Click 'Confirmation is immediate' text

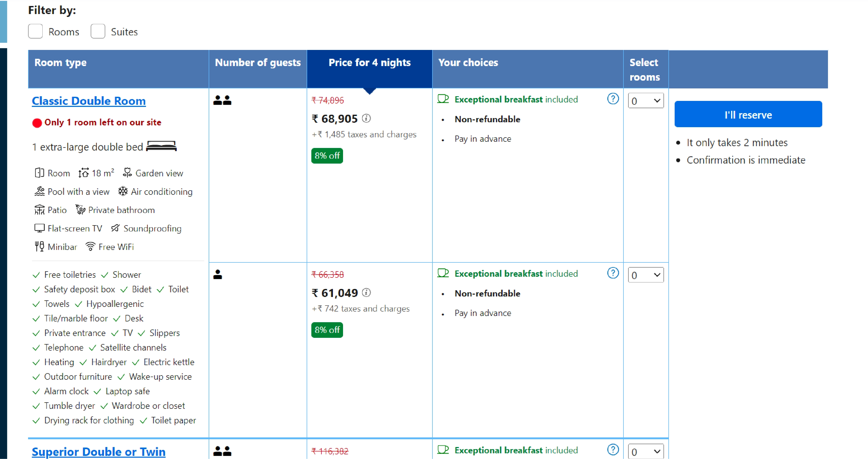[x=746, y=160]
